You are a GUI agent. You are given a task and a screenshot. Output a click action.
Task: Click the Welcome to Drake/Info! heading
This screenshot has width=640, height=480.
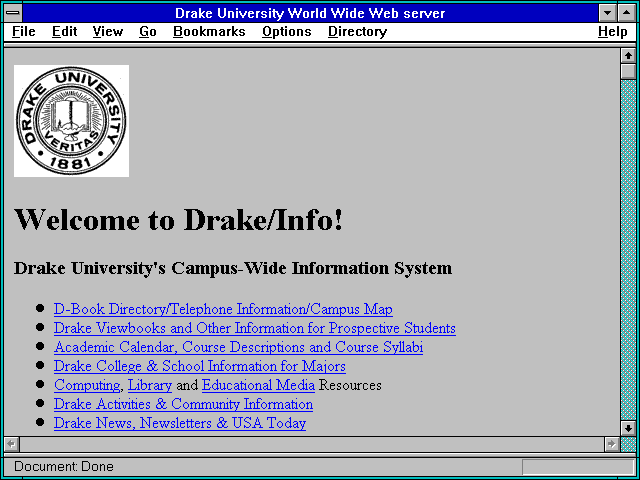(178, 220)
